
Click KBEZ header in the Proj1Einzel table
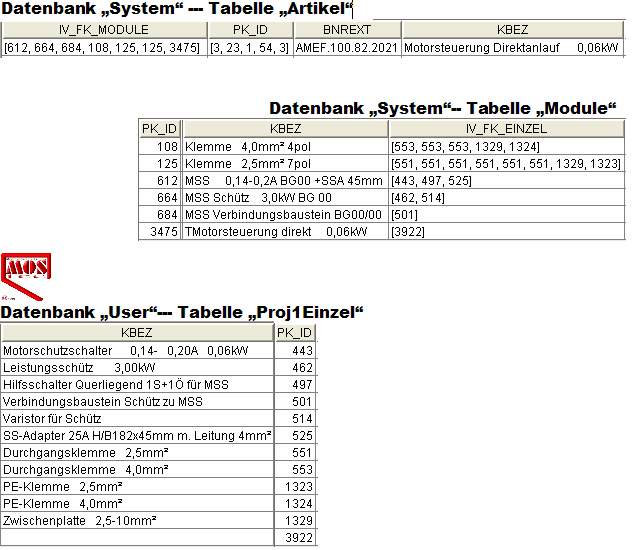(137, 333)
